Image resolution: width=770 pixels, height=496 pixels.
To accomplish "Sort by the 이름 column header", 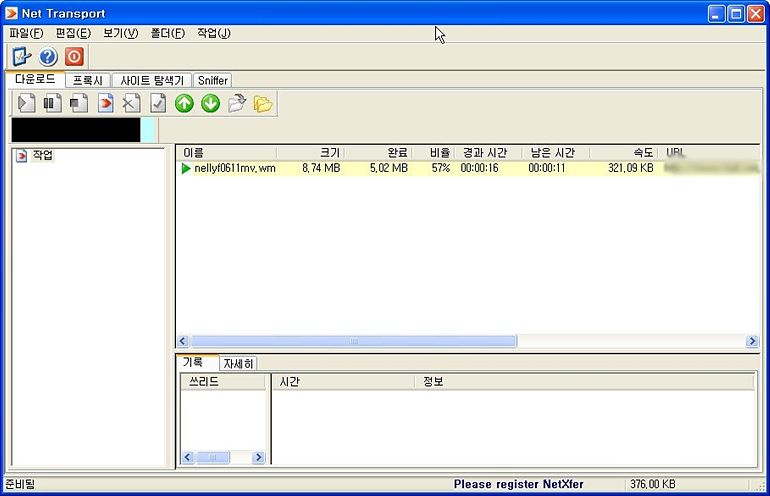I will point(226,153).
